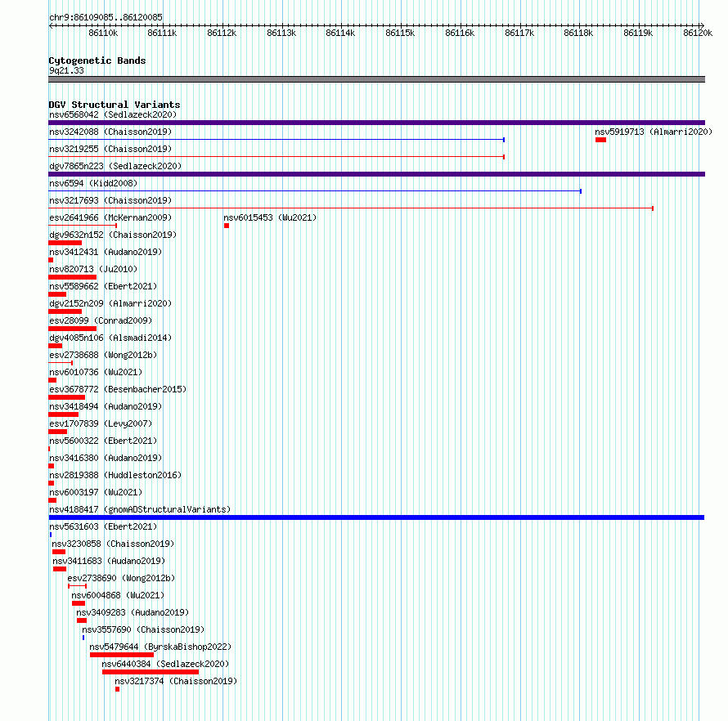Viewport: 728px width, 721px height.
Task: Click dgv4085n106 (Alsmadi2014) label
Action: tap(110, 338)
